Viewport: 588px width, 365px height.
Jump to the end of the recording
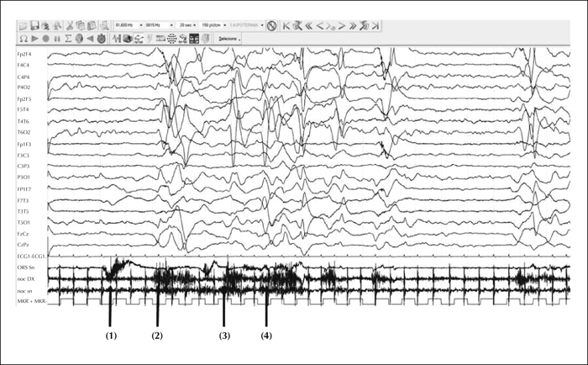(x=375, y=25)
